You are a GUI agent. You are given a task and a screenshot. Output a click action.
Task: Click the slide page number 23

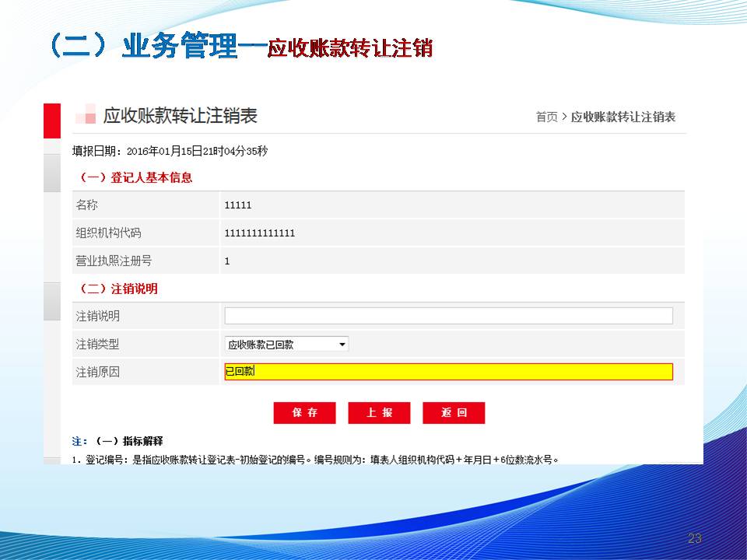click(x=694, y=538)
